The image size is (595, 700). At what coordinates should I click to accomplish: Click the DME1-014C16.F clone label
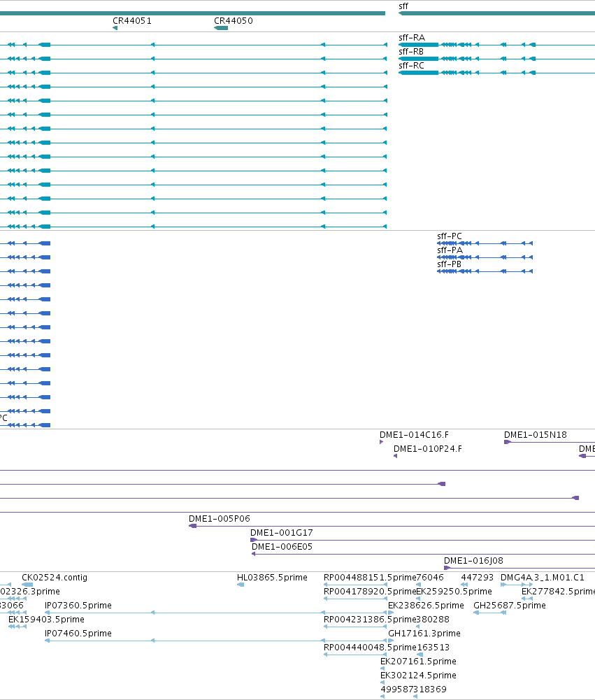tap(414, 435)
